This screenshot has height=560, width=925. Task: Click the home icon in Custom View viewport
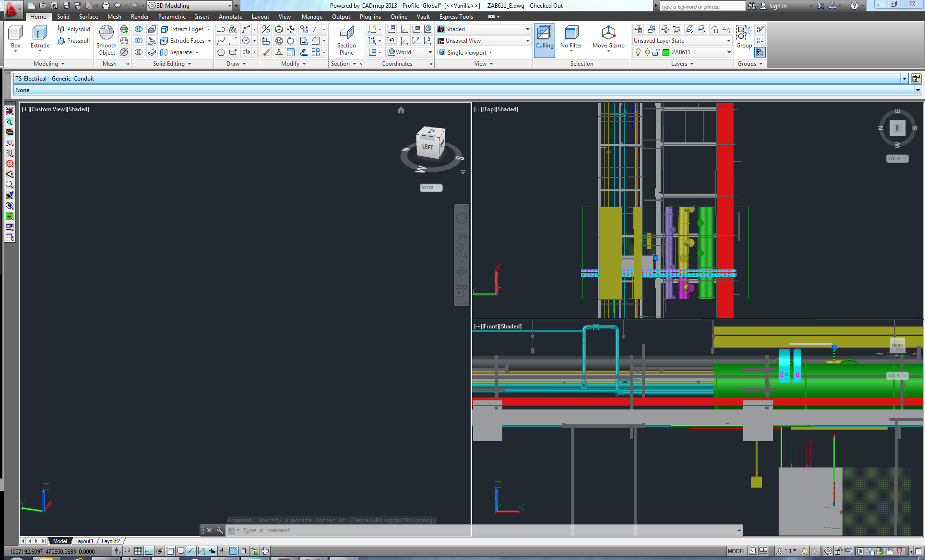pos(401,110)
